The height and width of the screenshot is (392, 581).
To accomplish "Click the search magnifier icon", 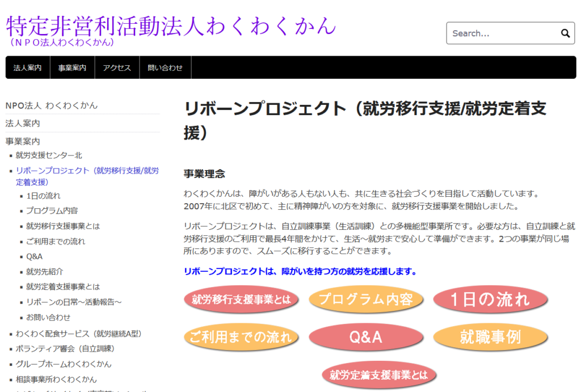I will (565, 33).
